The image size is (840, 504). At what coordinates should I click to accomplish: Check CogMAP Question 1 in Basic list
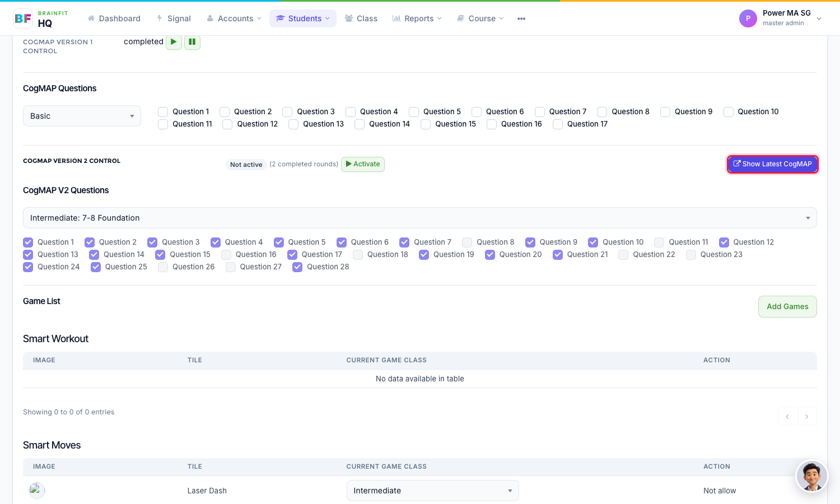(163, 112)
